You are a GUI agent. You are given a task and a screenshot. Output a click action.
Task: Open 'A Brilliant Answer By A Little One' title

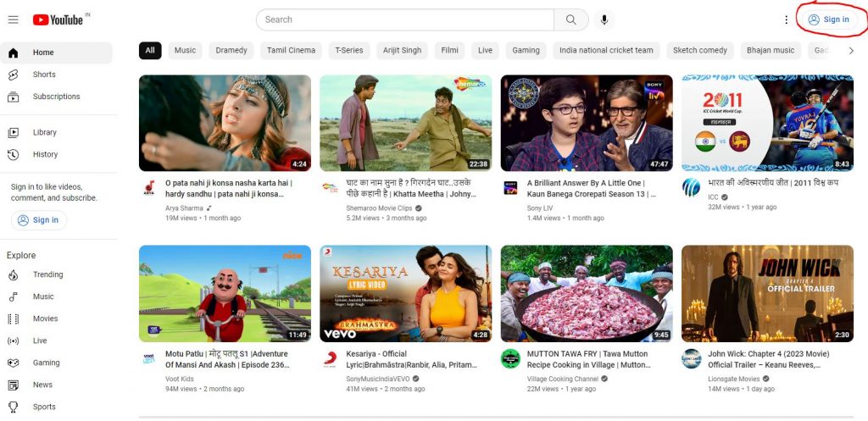[591, 189]
